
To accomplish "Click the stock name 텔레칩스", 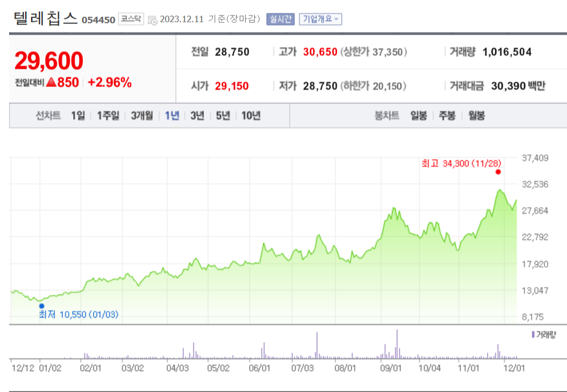I will (x=45, y=19).
